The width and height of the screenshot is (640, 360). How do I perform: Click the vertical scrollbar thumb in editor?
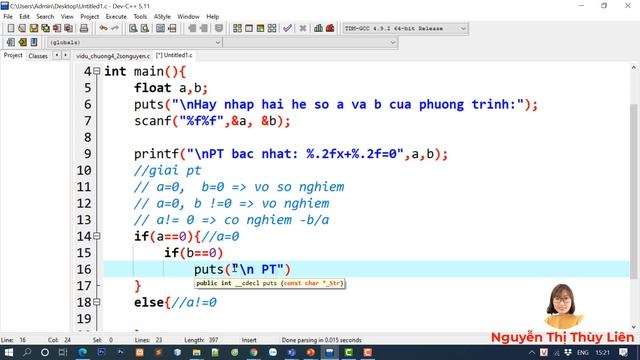coord(633,192)
